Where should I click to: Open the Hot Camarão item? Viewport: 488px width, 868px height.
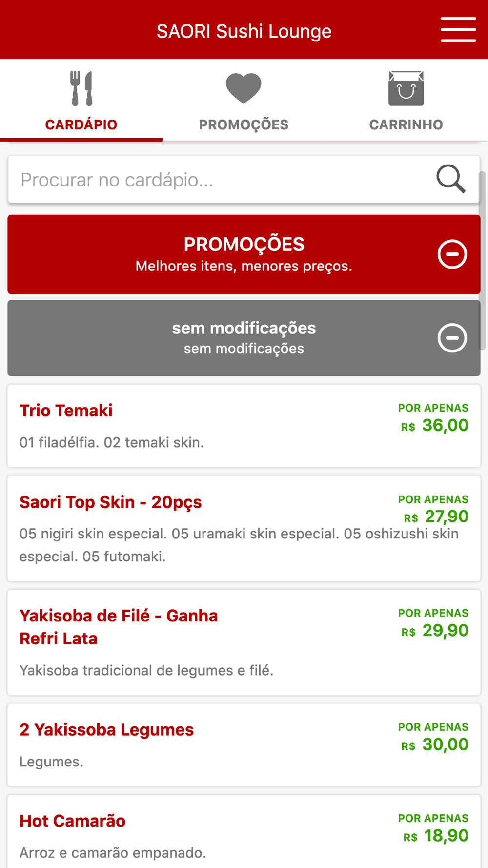73,821
